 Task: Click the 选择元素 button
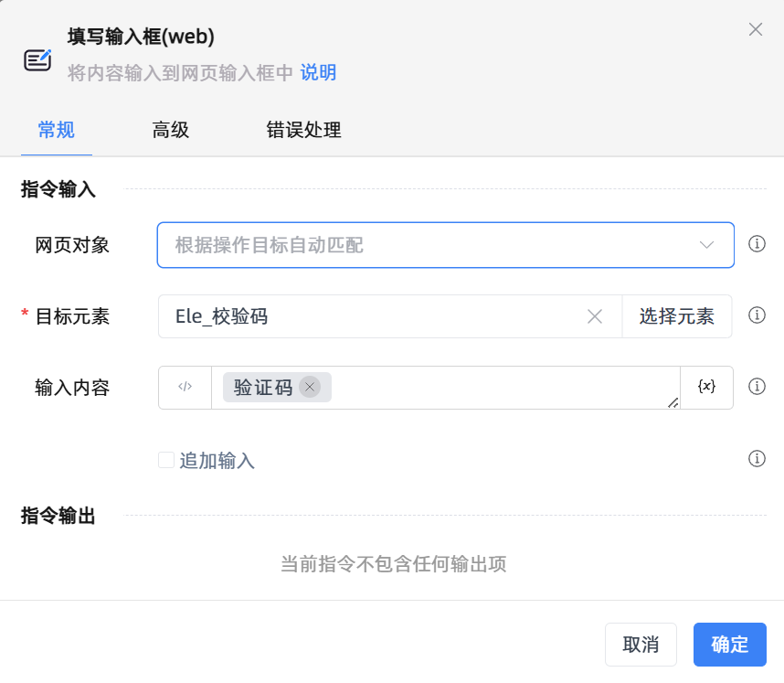pos(677,315)
